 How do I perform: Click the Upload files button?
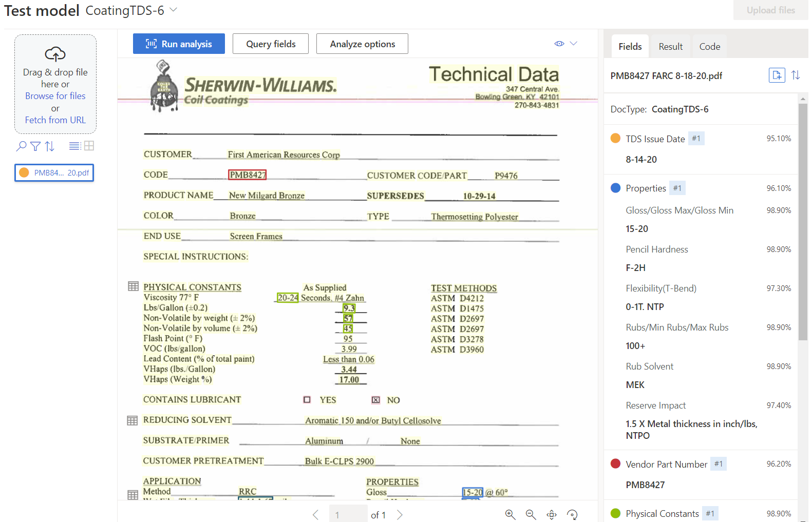tap(770, 10)
